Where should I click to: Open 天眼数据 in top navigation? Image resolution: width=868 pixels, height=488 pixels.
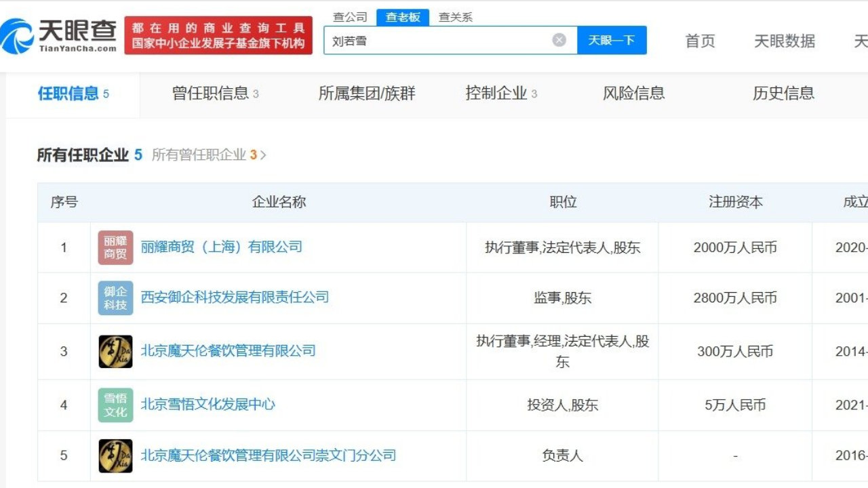coord(785,41)
